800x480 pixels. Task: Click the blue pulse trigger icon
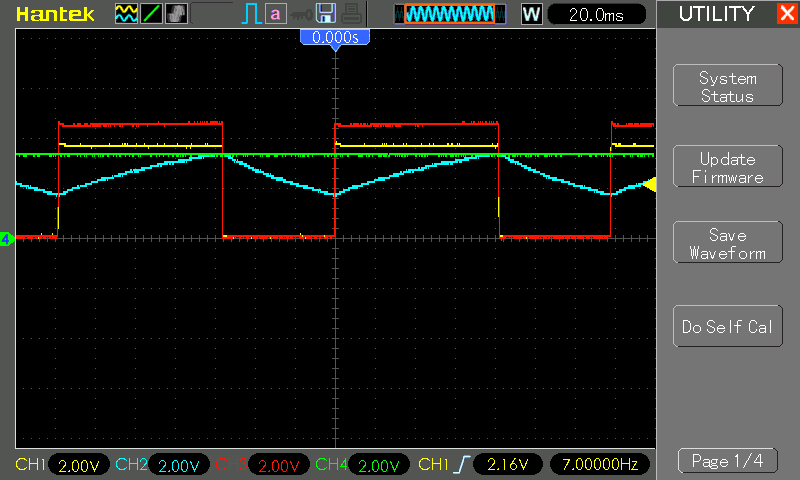click(250, 14)
